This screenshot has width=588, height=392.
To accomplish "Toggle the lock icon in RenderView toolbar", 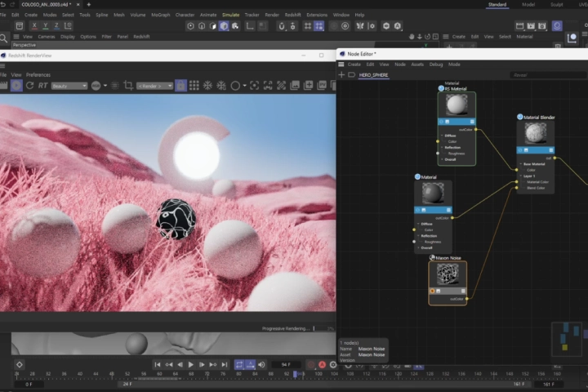I will 180,86.
